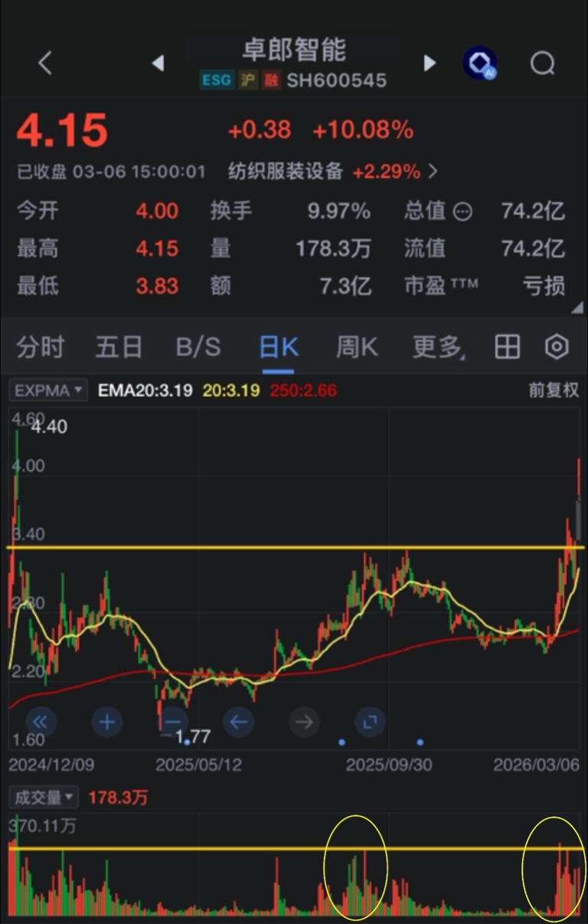Select the 周K tab
Viewport: 588px width, 924px height.
358,347
